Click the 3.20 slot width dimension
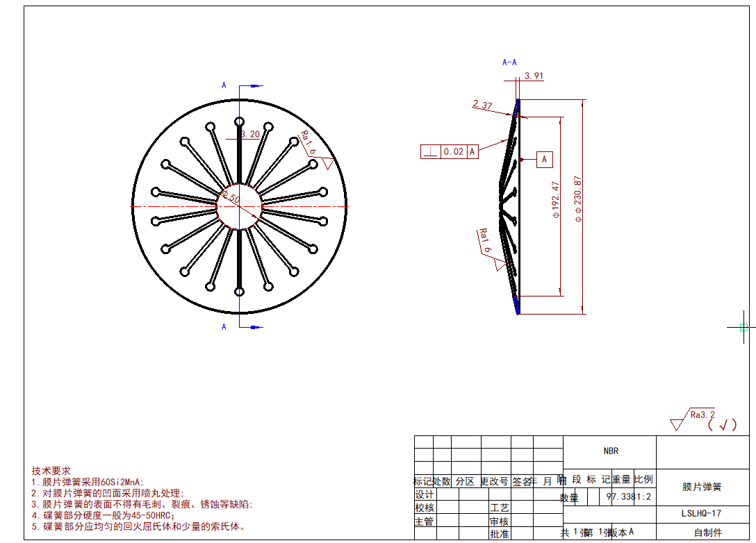 click(250, 134)
